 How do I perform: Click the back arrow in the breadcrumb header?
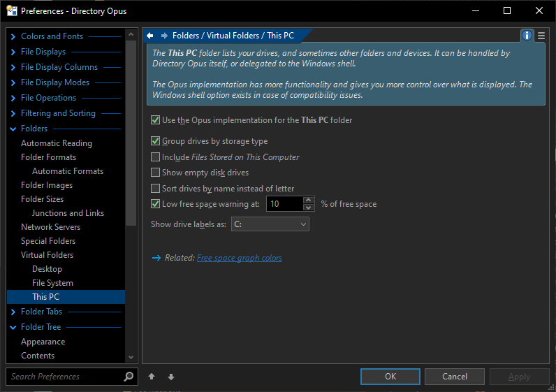click(x=150, y=36)
